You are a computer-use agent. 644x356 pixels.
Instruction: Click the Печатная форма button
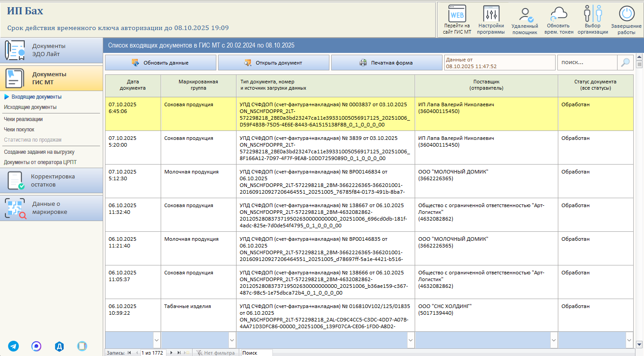[x=386, y=63]
